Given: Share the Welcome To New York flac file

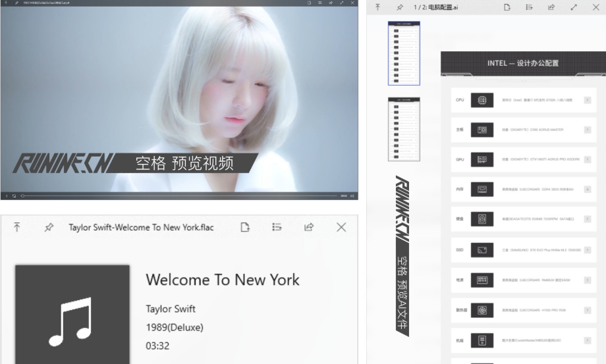Looking at the screenshot, I should (308, 227).
